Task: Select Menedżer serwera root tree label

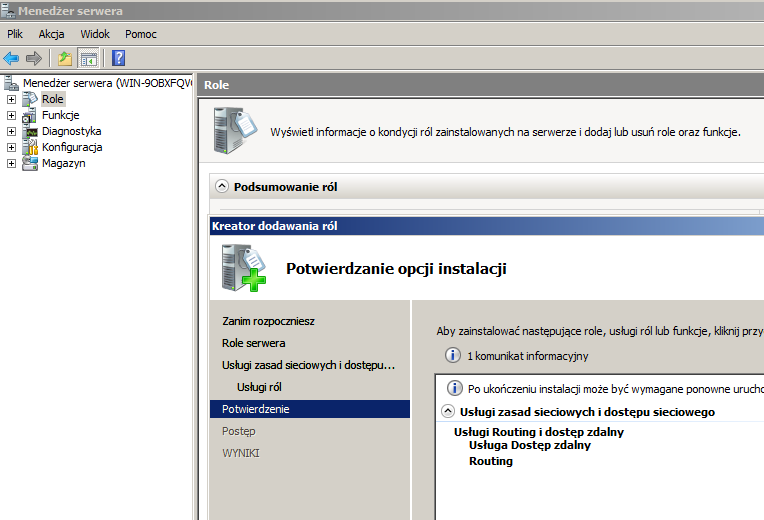Action: (107, 83)
